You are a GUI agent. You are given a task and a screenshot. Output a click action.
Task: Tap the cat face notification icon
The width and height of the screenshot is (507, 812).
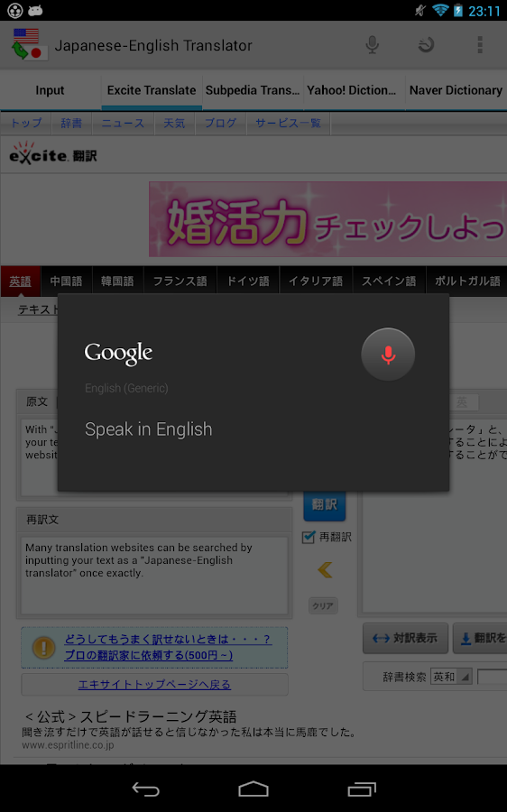click(35, 10)
